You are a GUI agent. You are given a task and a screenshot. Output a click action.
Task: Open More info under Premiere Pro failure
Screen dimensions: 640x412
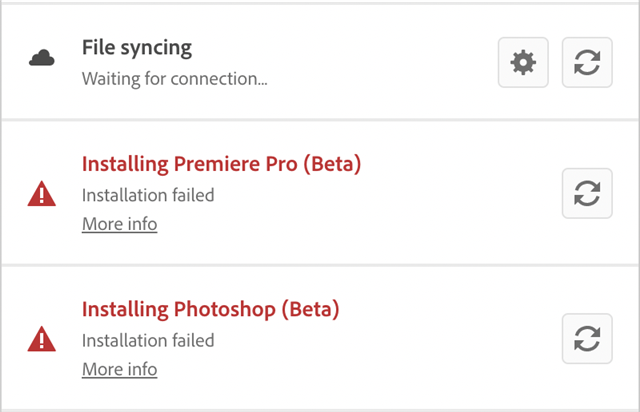click(120, 224)
